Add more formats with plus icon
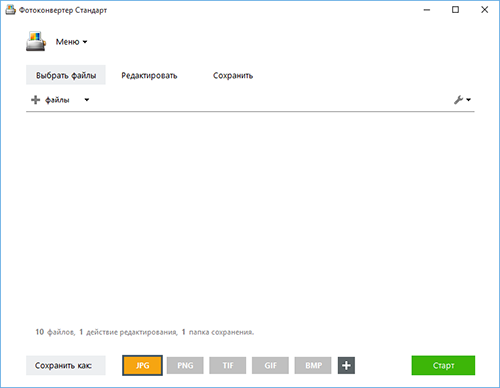The height and width of the screenshot is (388, 500). [346, 365]
